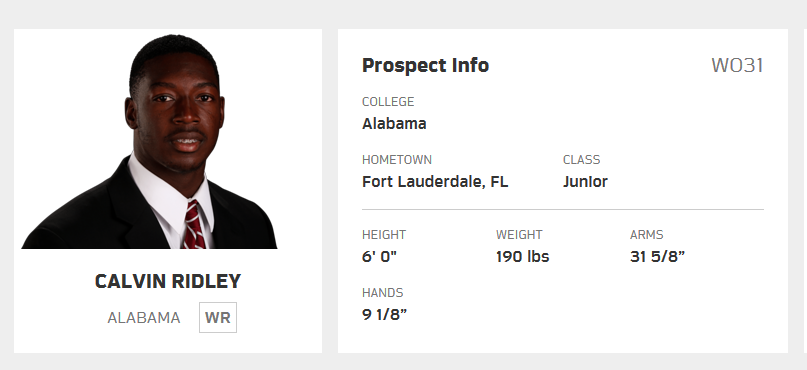Click the Prospect Info heading
Screen dimensions: 807x370
pyautogui.click(x=426, y=66)
